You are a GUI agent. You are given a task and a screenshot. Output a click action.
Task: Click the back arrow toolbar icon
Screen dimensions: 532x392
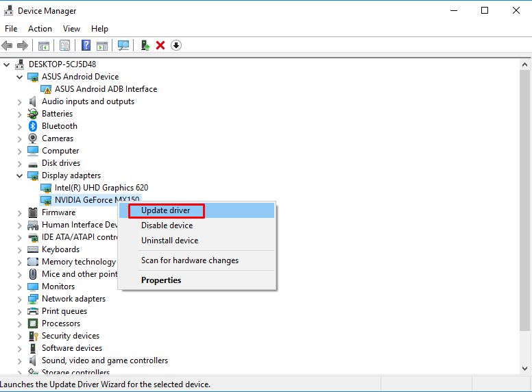click(8, 45)
